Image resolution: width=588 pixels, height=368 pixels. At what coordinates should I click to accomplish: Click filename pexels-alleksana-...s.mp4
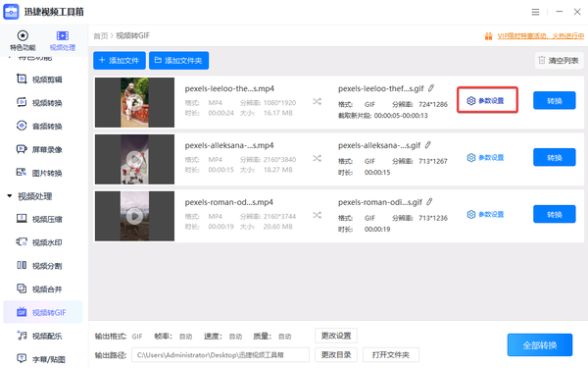(x=229, y=145)
